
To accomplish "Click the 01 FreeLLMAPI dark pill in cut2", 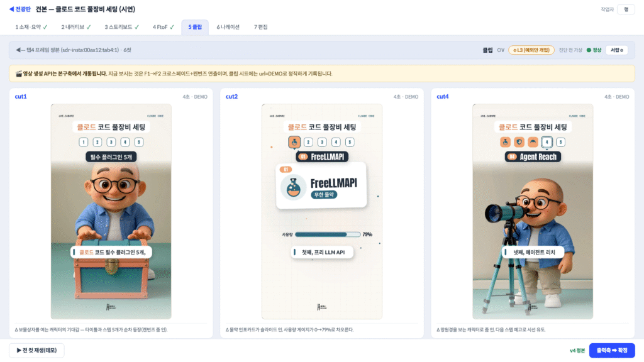I will (x=322, y=156).
